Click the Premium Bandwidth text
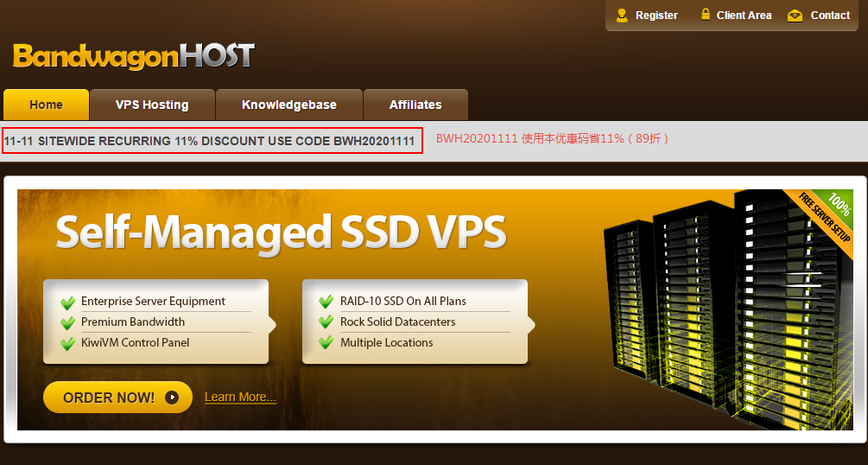Screen dimensions: 868x465 pos(133,322)
